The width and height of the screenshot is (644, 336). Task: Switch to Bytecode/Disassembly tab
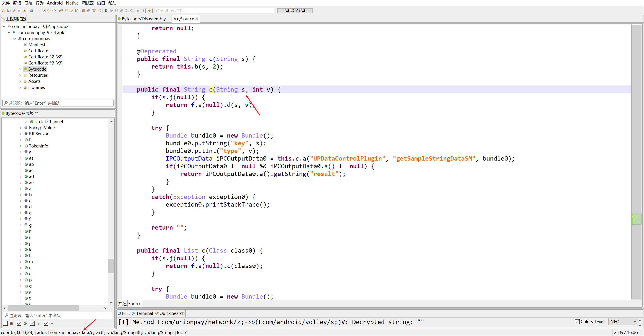[143, 19]
